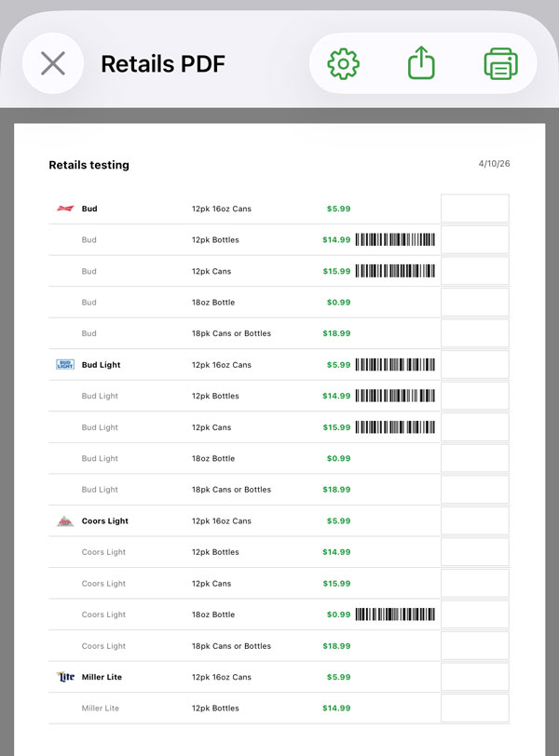The height and width of the screenshot is (756, 559).
Task: Click $18.99 price for Bud 18pk
Action: tap(336, 333)
